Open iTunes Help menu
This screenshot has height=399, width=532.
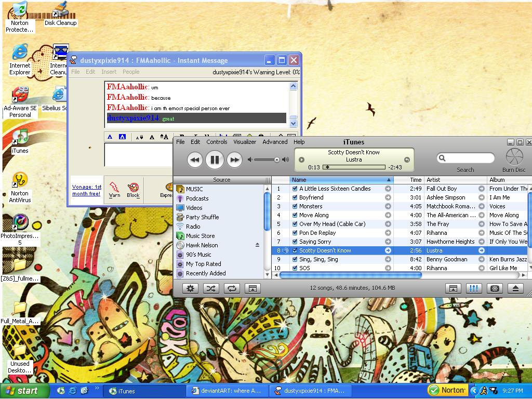click(299, 142)
